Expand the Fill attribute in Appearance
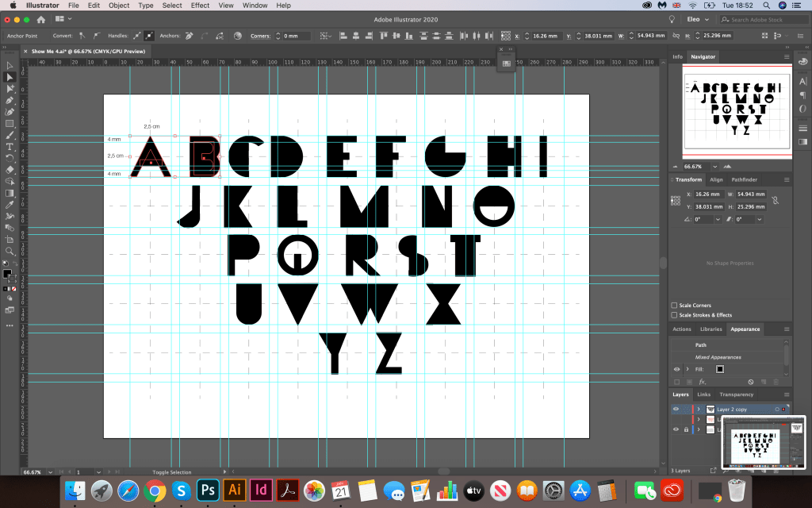This screenshot has width=812, height=508. coord(687,369)
